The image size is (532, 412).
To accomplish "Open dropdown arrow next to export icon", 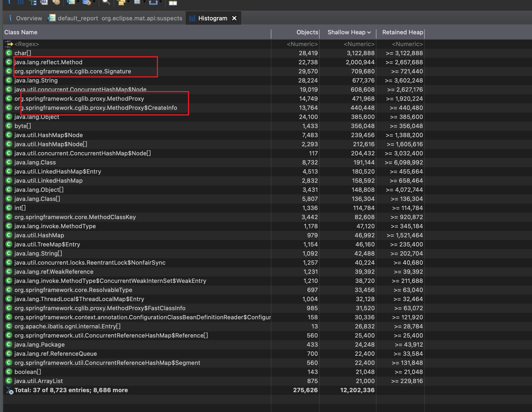I will [x=161, y=2].
